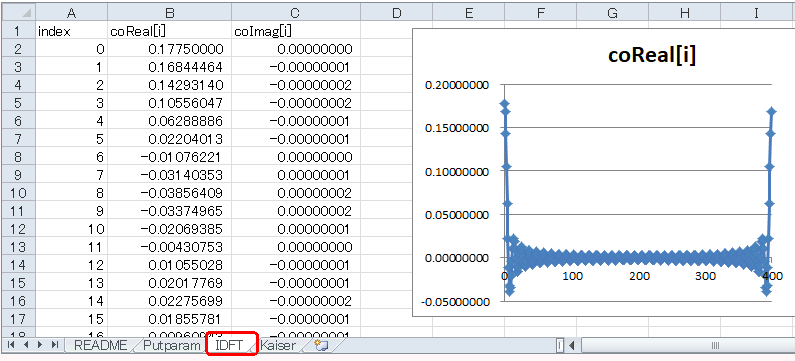The height and width of the screenshot is (361, 795).
Task: Click the Select All corner button
Action: (x=18, y=12)
